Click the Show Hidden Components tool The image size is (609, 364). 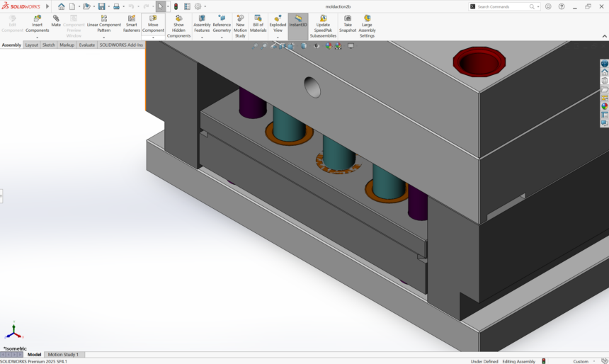[178, 25]
